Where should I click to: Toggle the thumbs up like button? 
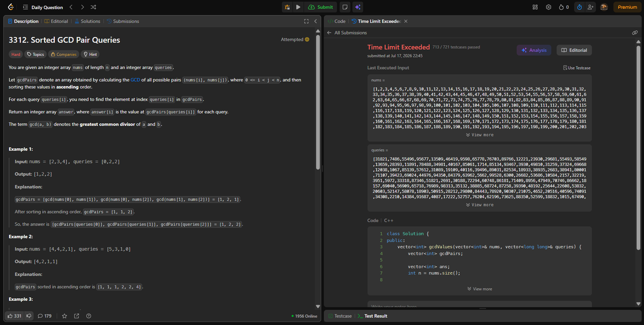(x=14, y=316)
